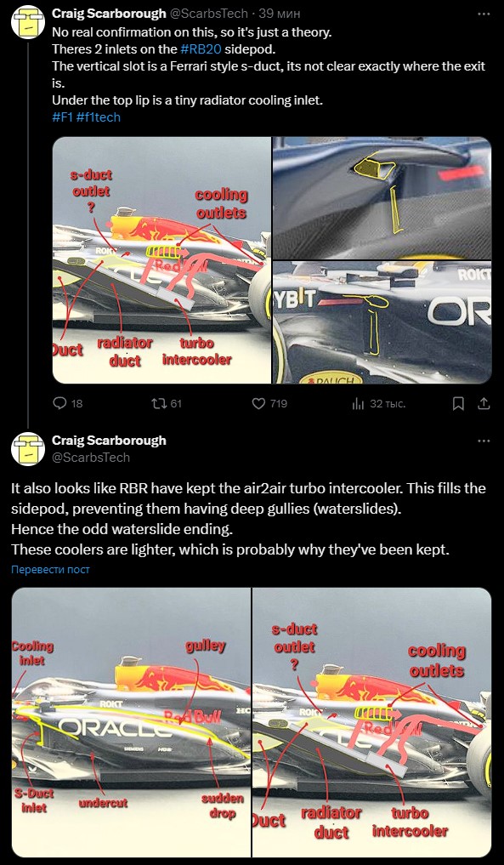Open Craig Scarborough avatar in second tweet
504x865 pixels.
coord(28,449)
